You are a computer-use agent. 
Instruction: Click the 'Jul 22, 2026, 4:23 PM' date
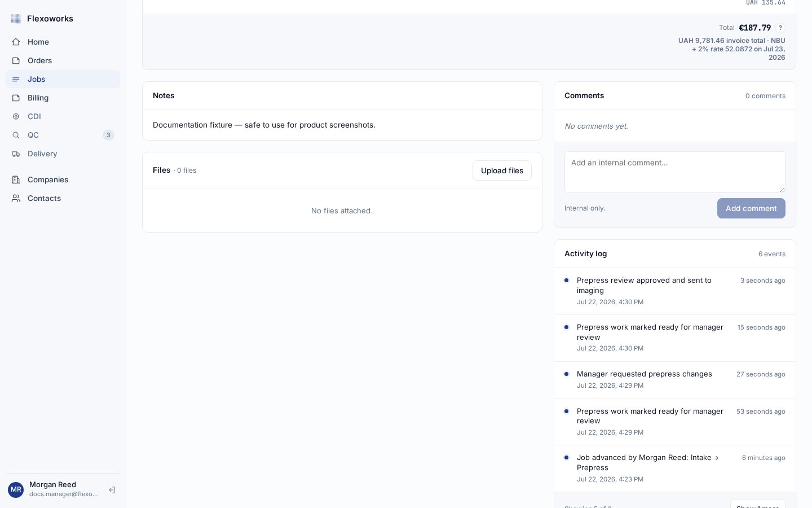click(x=610, y=479)
